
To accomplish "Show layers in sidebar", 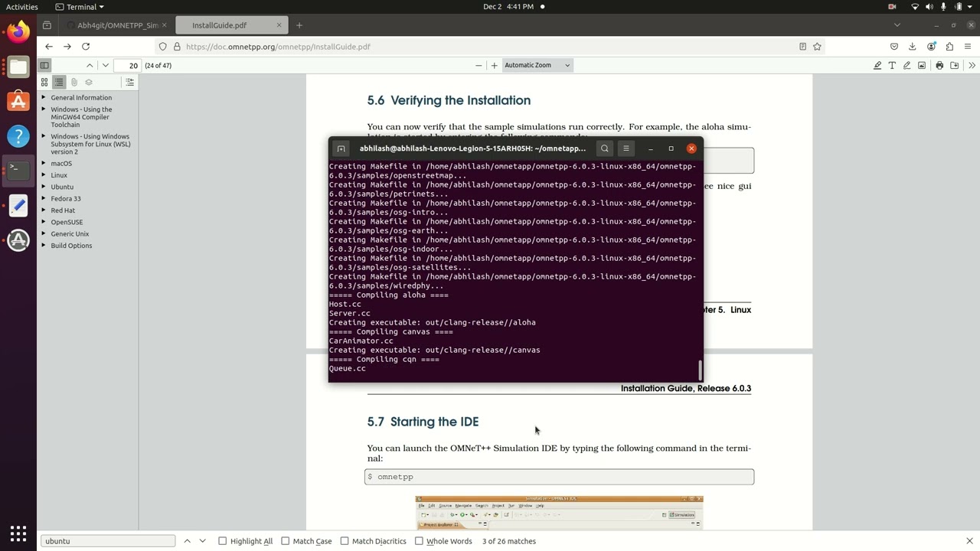I will click(89, 82).
